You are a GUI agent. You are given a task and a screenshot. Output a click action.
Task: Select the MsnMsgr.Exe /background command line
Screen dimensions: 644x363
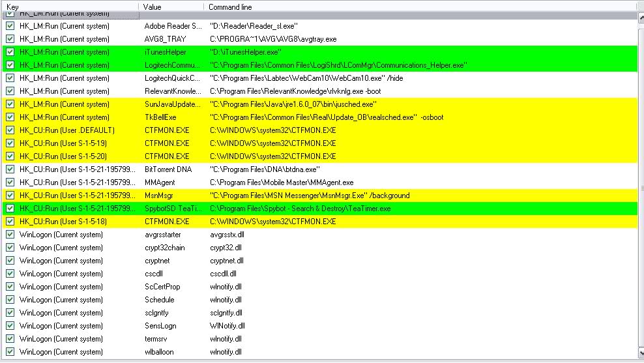point(310,196)
